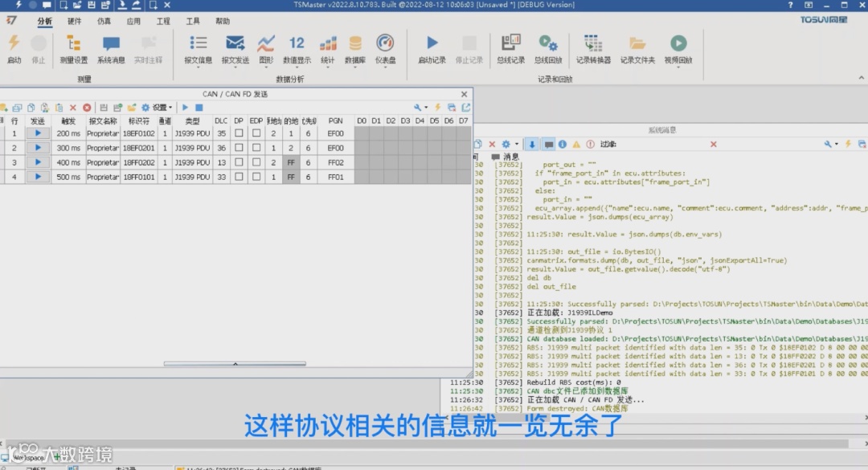The height and width of the screenshot is (470, 868).
Task: Open the 帮助 ribbon tab
Action: click(x=223, y=21)
